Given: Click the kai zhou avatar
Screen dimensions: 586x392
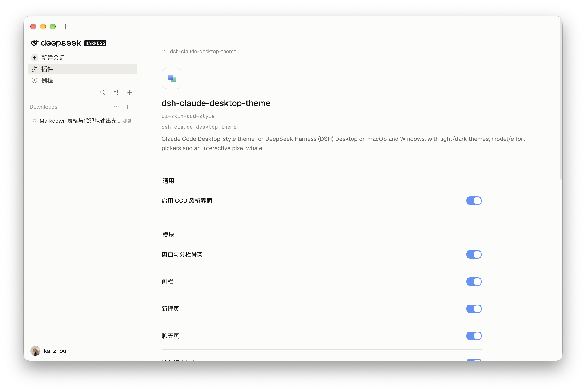Looking at the screenshot, I should pos(35,351).
